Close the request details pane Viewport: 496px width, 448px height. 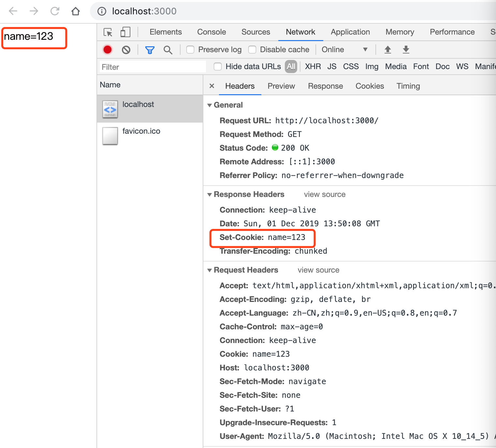tap(212, 86)
